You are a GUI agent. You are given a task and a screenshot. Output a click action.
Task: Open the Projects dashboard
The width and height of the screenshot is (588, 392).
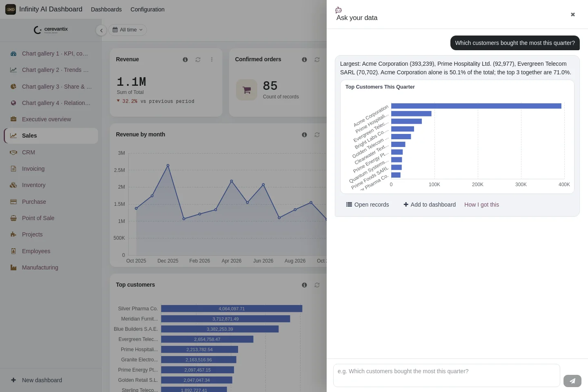[x=51, y=234]
